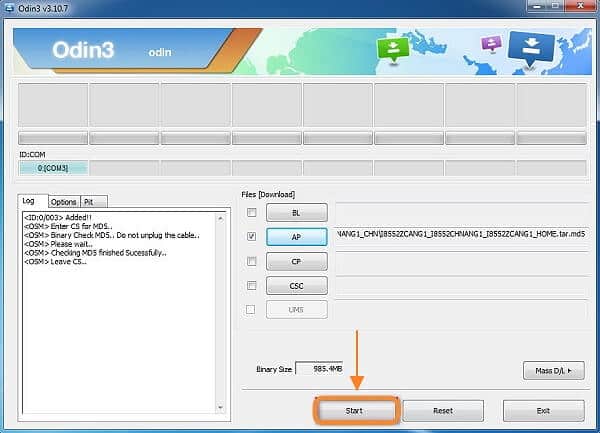This screenshot has height=433, width=600.
Task: Switch to the Options tab
Action: (x=64, y=202)
